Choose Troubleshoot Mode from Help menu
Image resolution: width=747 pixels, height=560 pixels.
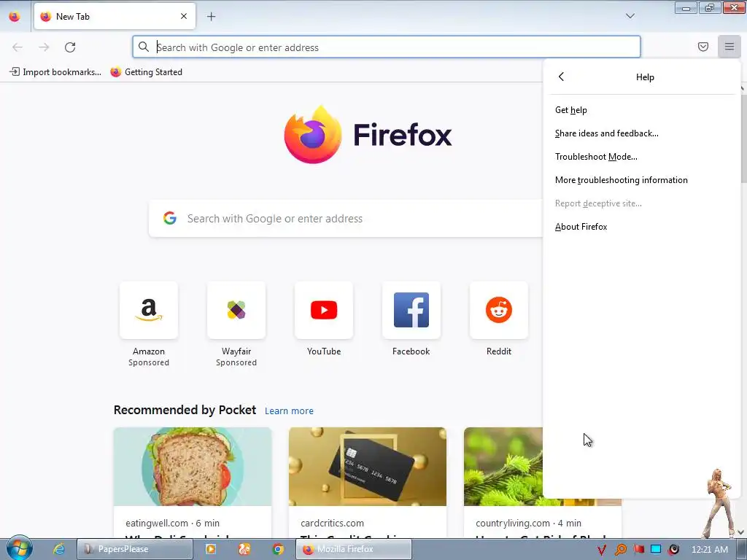[596, 157]
